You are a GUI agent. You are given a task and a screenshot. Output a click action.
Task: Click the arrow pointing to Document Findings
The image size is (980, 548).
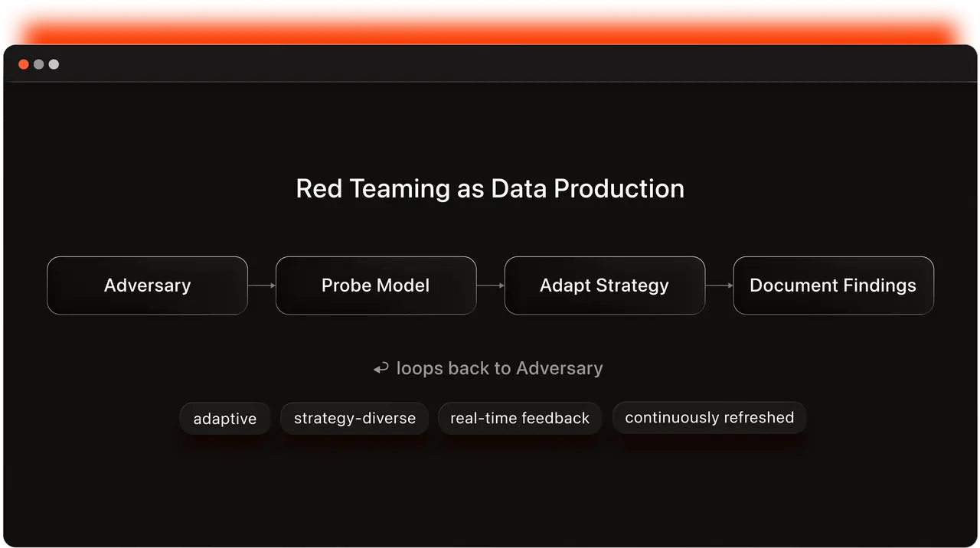click(719, 285)
